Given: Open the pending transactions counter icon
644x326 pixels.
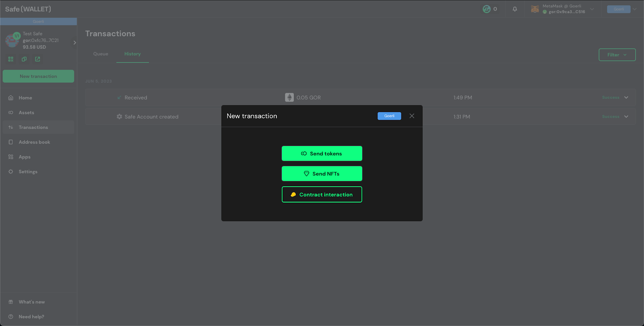Looking at the screenshot, I should click(490, 9).
